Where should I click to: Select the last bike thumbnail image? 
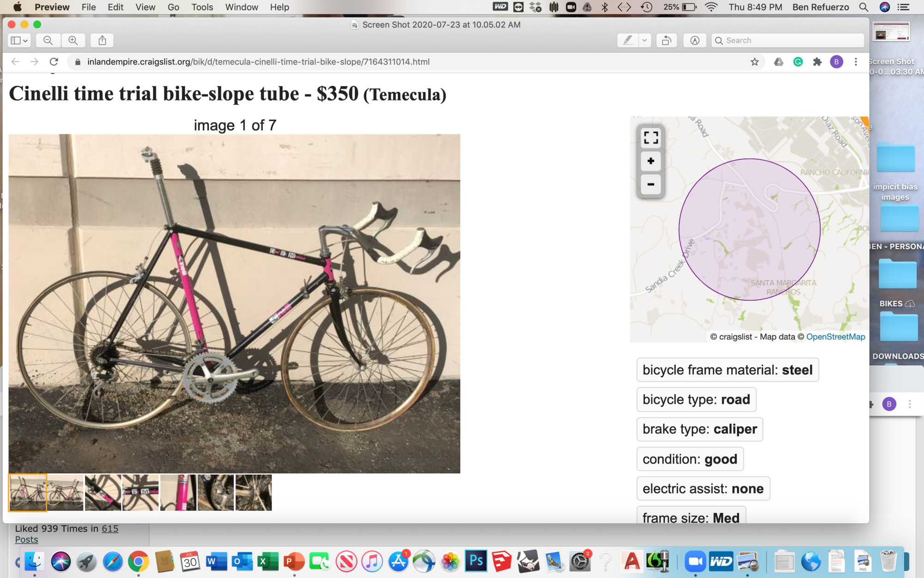[254, 492]
